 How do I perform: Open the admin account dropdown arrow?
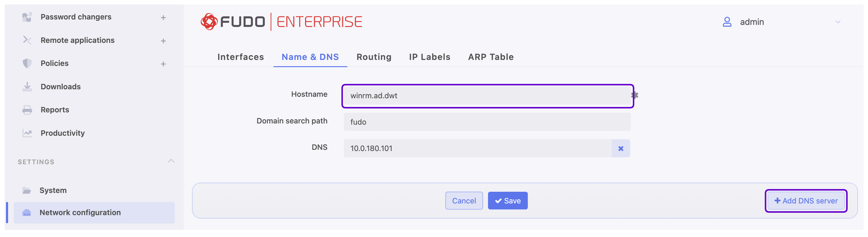point(838,22)
